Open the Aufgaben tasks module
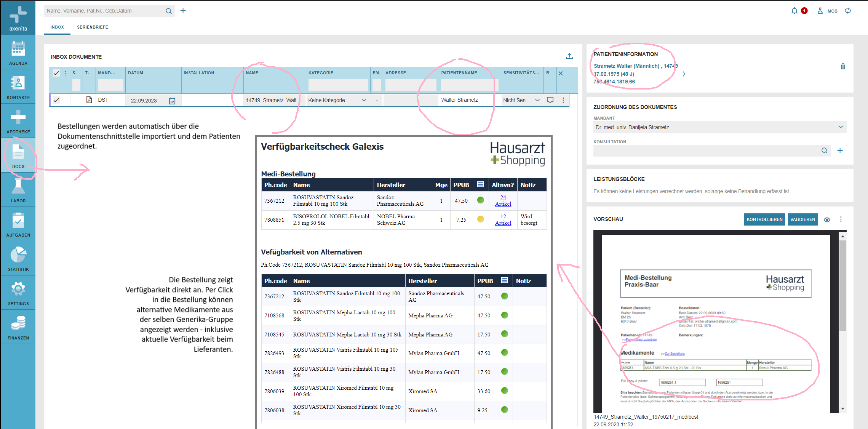The image size is (868, 429). tap(18, 224)
